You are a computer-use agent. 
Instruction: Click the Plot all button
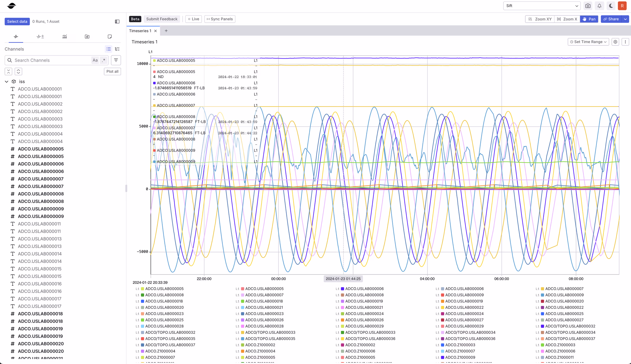pos(112,71)
